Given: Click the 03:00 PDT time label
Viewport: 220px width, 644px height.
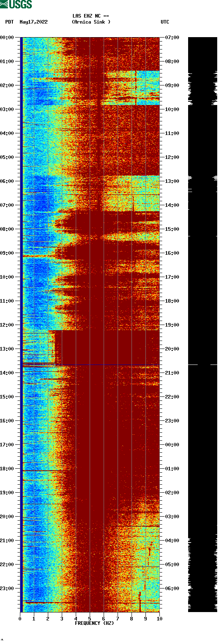Looking at the screenshot, I should click(x=7, y=109).
